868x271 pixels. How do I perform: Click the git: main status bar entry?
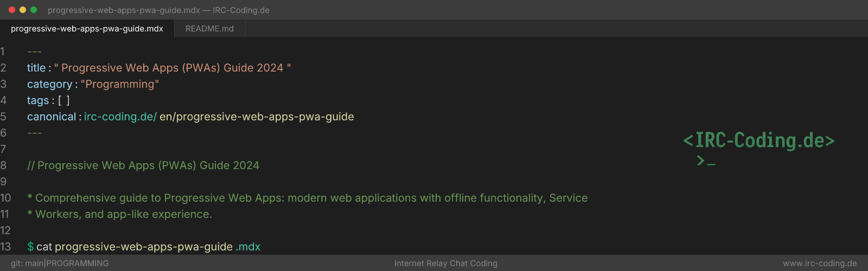[27, 263]
